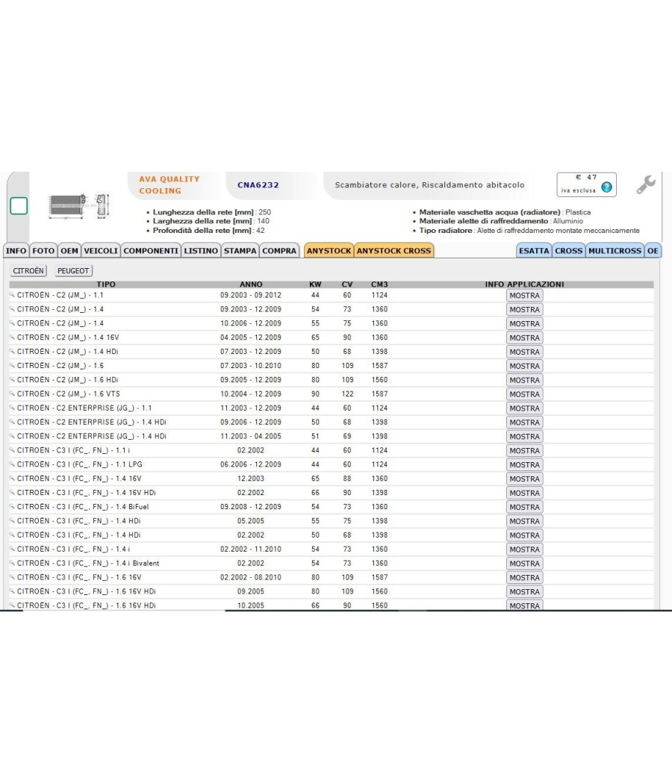Switch to the LISTINO tab

click(201, 250)
